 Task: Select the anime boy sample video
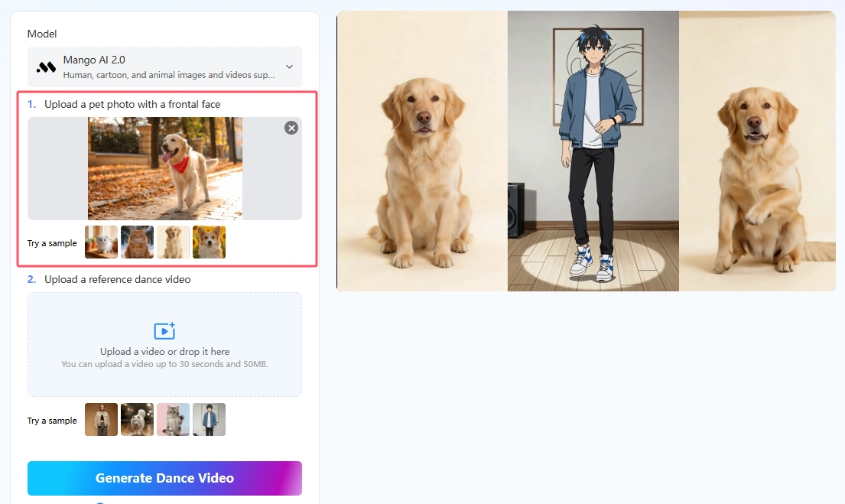click(209, 419)
